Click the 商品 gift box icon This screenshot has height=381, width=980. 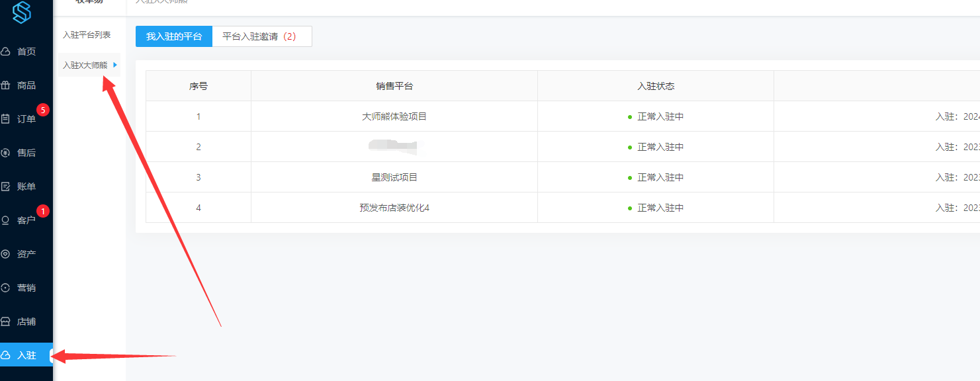[x=5, y=85]
